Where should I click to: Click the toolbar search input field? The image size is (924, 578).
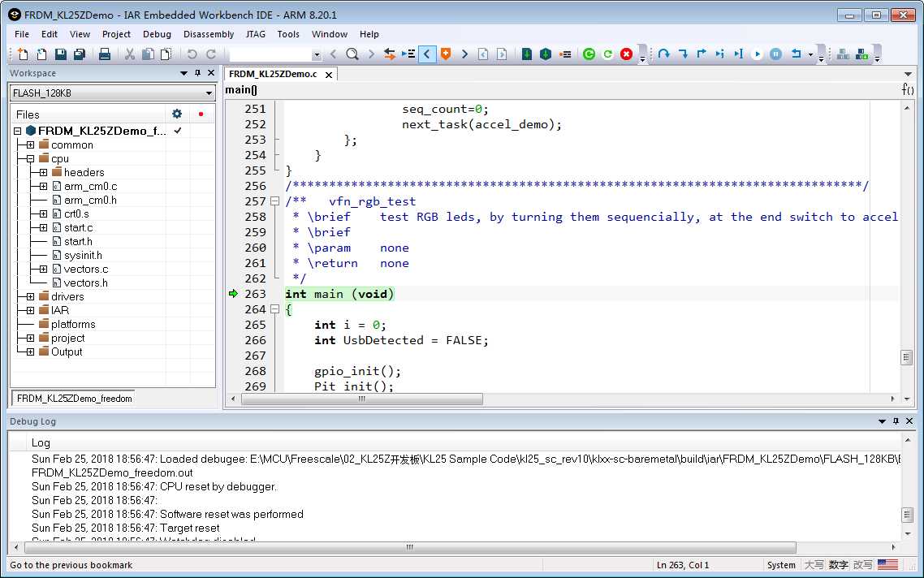[270, 54]
